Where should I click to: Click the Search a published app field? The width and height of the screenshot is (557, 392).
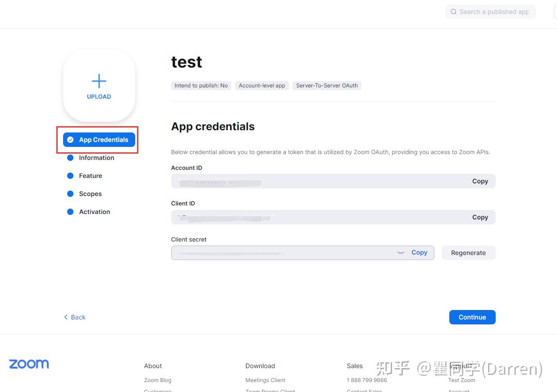click(491, 12)
